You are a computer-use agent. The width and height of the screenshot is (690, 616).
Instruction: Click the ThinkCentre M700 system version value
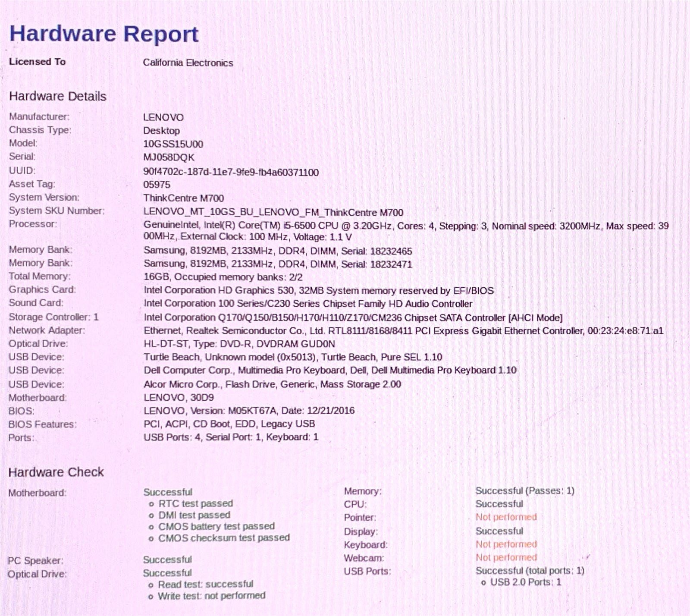click(184, 198)
